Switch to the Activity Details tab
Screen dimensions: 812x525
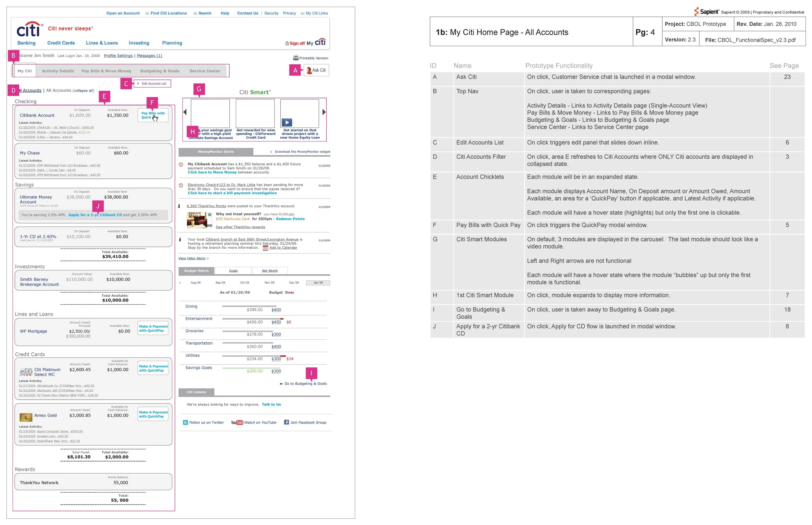tap(58, 71)
